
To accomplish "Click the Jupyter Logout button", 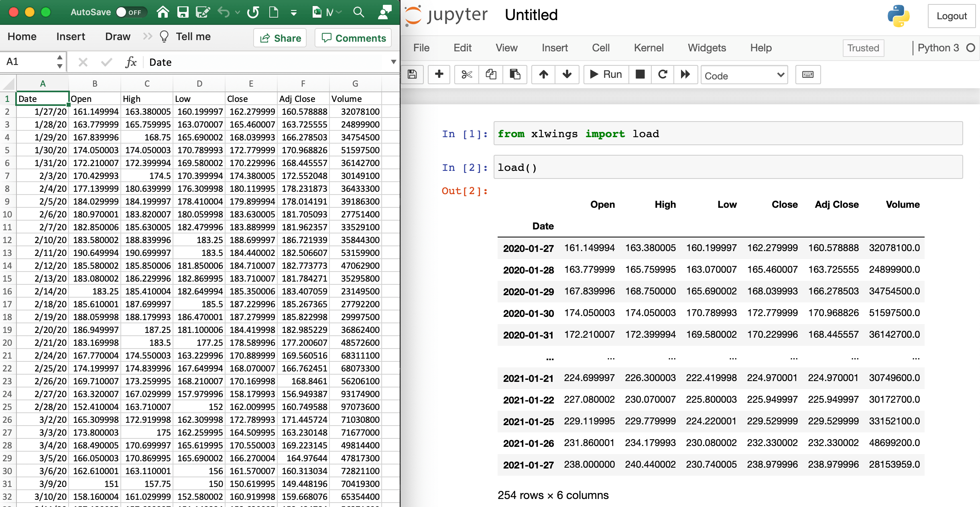I will click(x=952, y=16).
